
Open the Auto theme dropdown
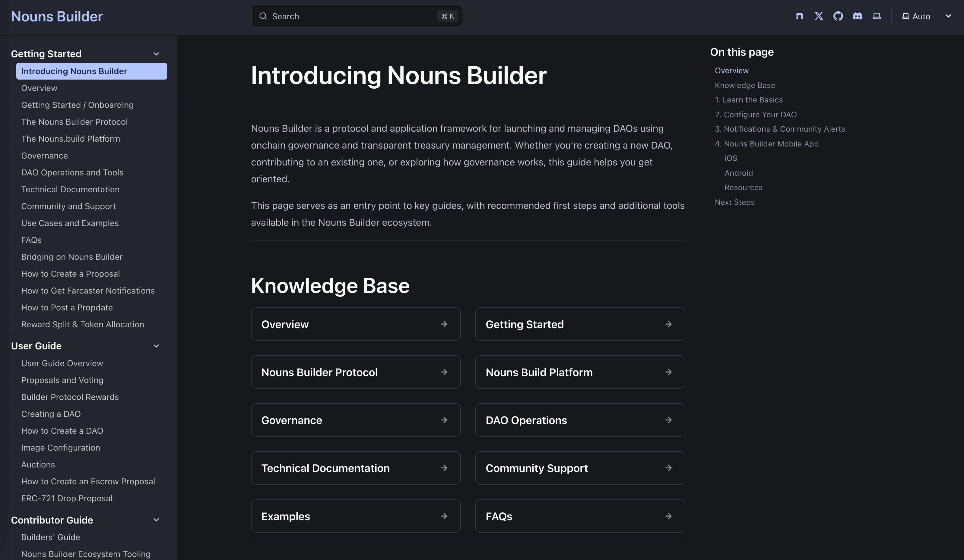927,16
